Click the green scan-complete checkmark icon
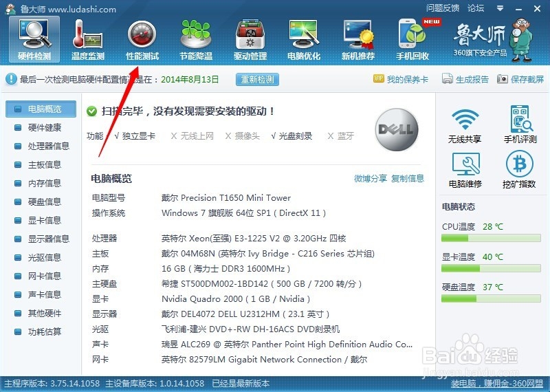This screenshot has height=392, width=550. 91,111
